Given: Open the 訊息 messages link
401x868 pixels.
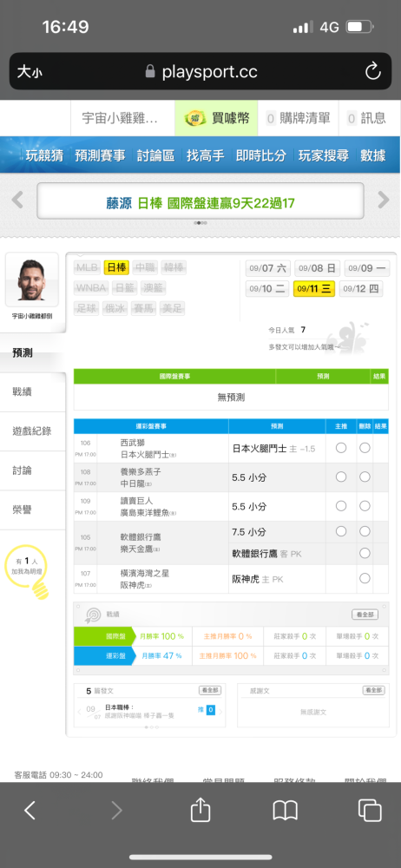Looking at the screenshot, I should click(366, 118).
